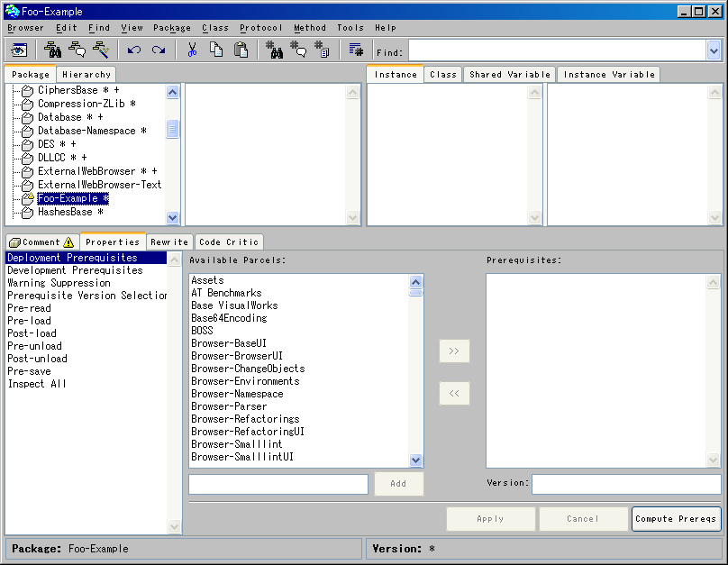Paste from clipboard with the paste icon

(241, 50)
